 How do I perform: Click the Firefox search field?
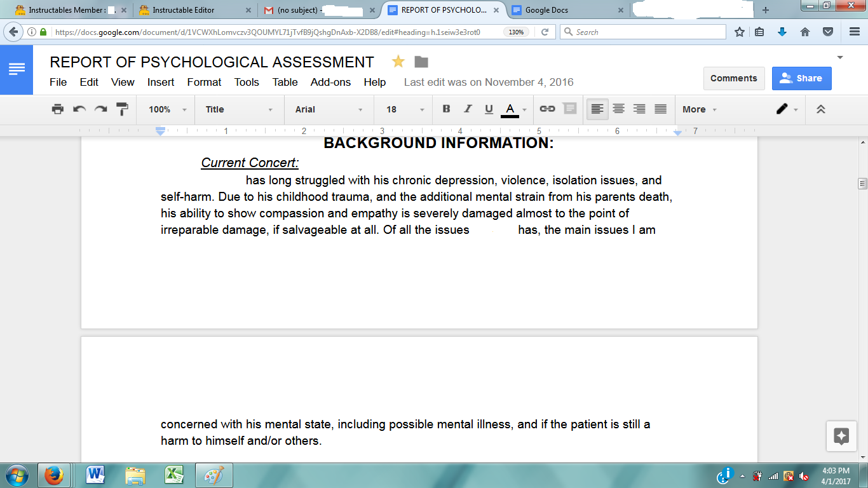[x=642, y=32]
